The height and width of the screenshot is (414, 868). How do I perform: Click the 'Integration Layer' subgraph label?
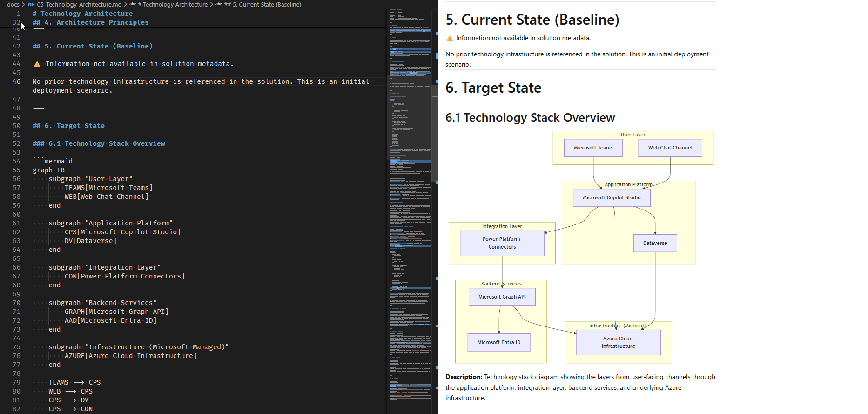pyautogui.click(x=502, y=226)
